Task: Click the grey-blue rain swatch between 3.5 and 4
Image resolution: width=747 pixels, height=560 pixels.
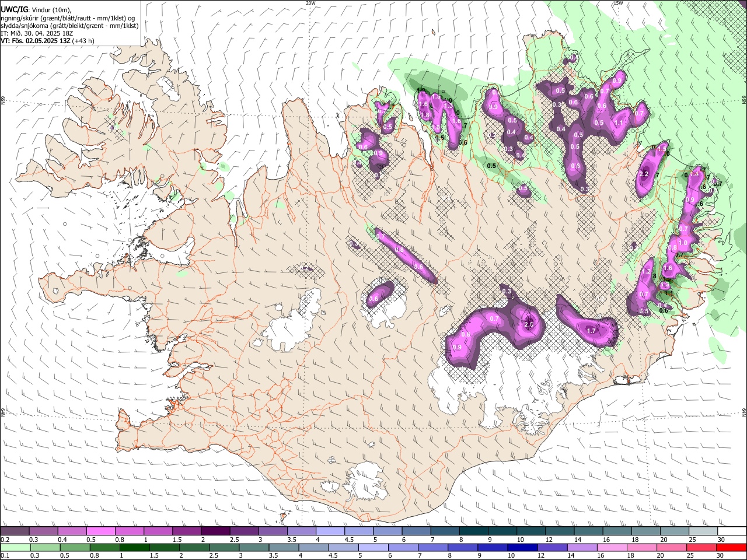Action: 284,547
